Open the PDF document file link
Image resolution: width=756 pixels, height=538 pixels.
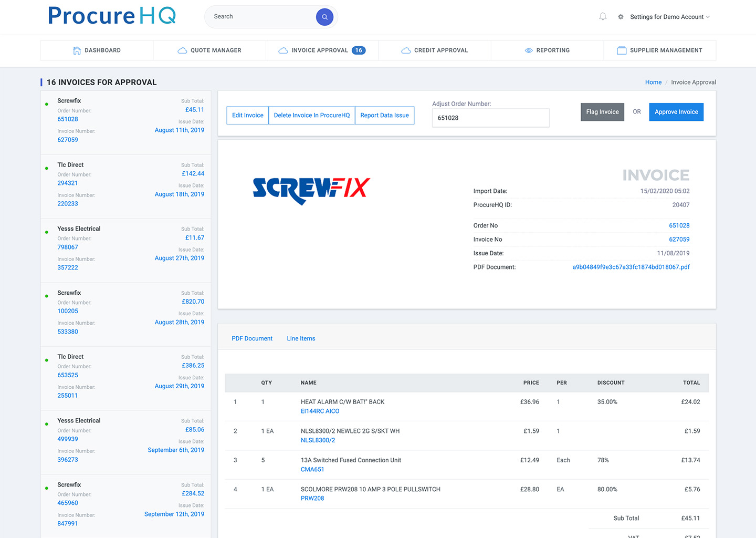point(631,267)
